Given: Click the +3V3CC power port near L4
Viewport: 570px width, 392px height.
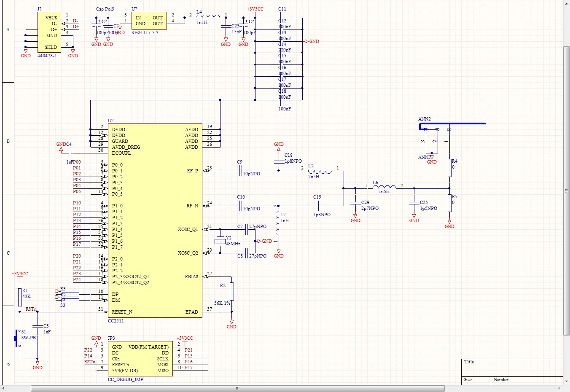Looking at the screenshot, I should (255, 9).
